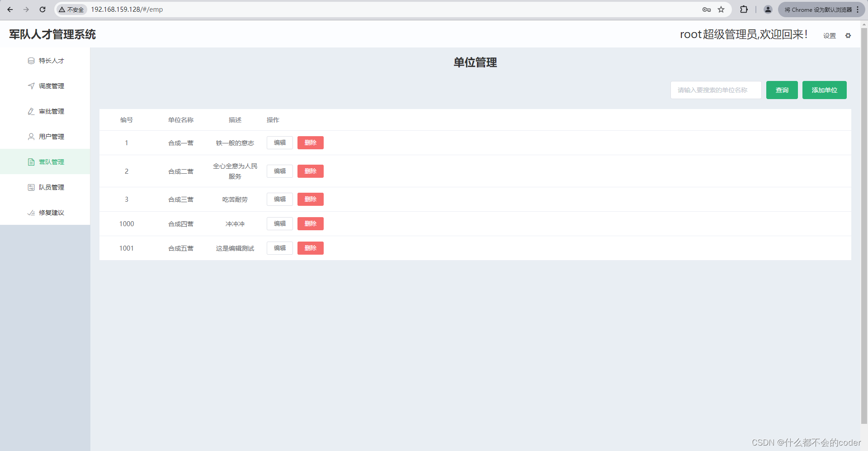Viewport: 868px width, 451px height.
Task: Click the 单位管理 page heading
Action: coord(475,62)
